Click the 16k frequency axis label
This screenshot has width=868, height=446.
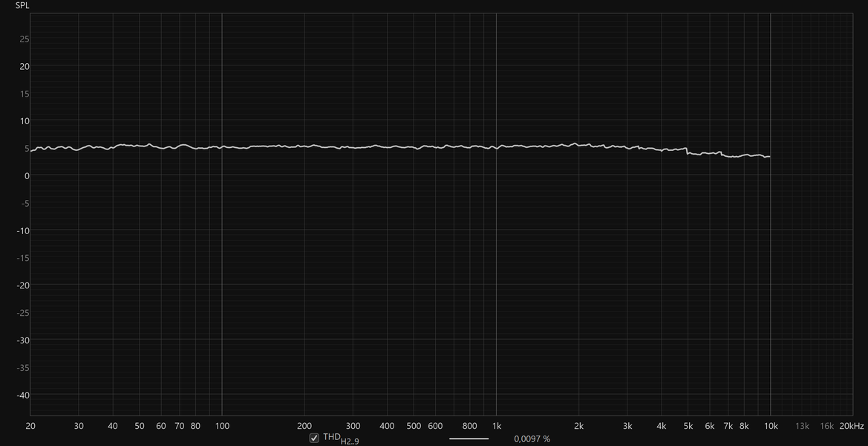tap(826, 426)
